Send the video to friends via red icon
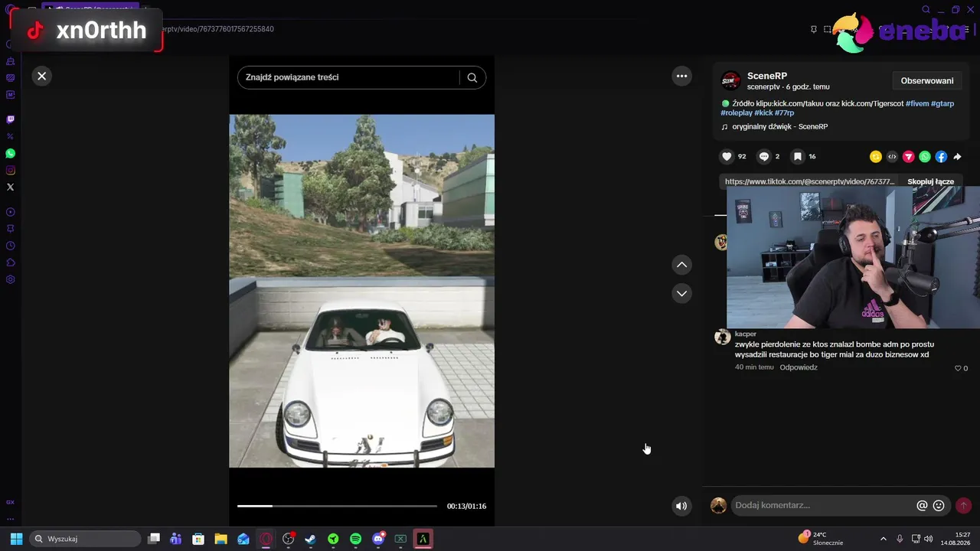This screenshot has width=980, height=551. coord(909,157)
